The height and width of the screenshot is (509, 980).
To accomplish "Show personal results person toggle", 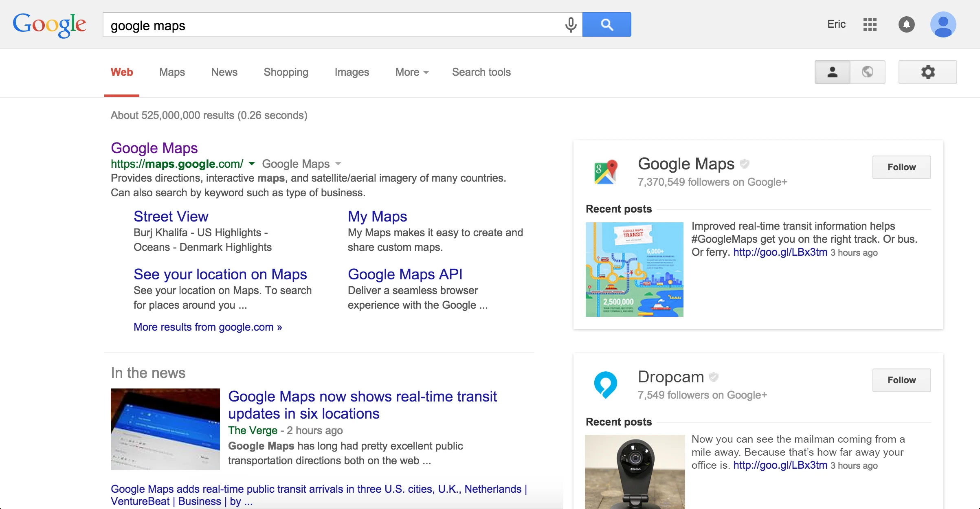I will [x=832, y=72].
